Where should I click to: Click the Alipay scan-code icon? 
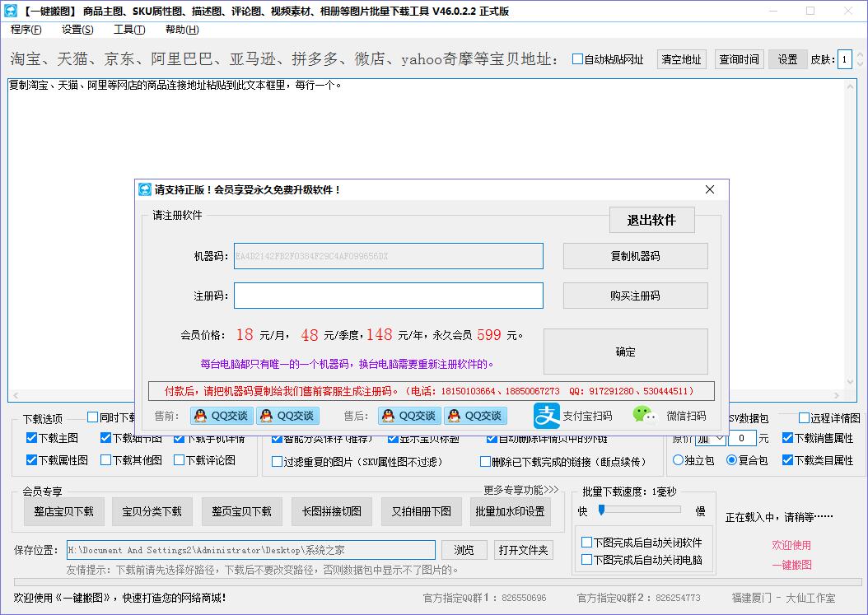(x=547, y=416)
